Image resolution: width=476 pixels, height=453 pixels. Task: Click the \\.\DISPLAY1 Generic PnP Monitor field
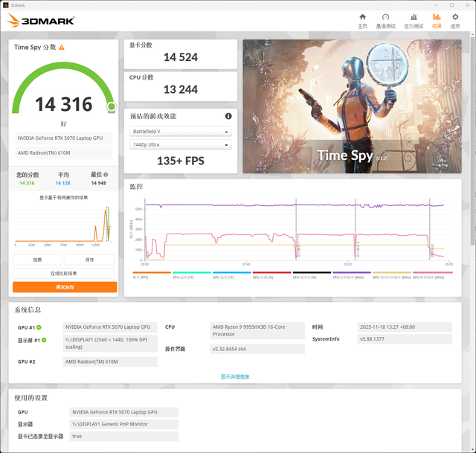[x=124, y=424]
